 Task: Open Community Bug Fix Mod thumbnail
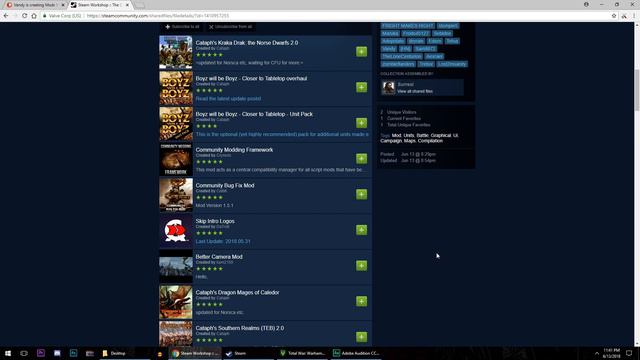coord(176,195)
